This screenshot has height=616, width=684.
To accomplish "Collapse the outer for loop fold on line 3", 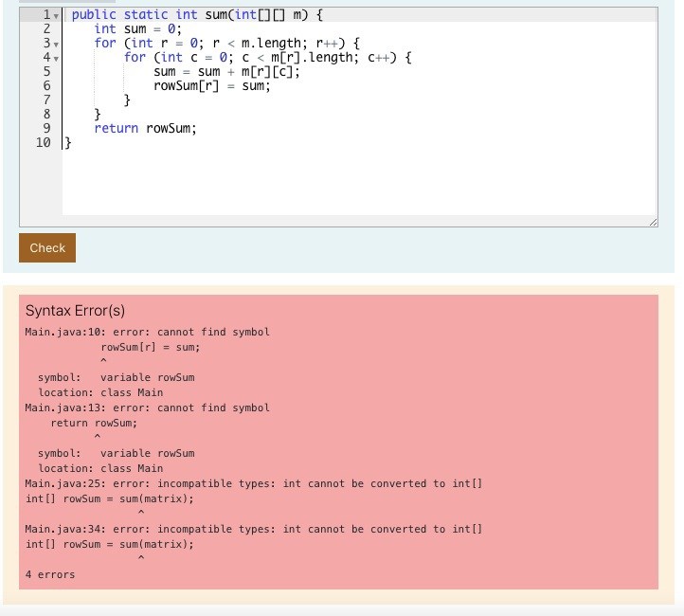I will pyautogui.click(x=57, y=45).
